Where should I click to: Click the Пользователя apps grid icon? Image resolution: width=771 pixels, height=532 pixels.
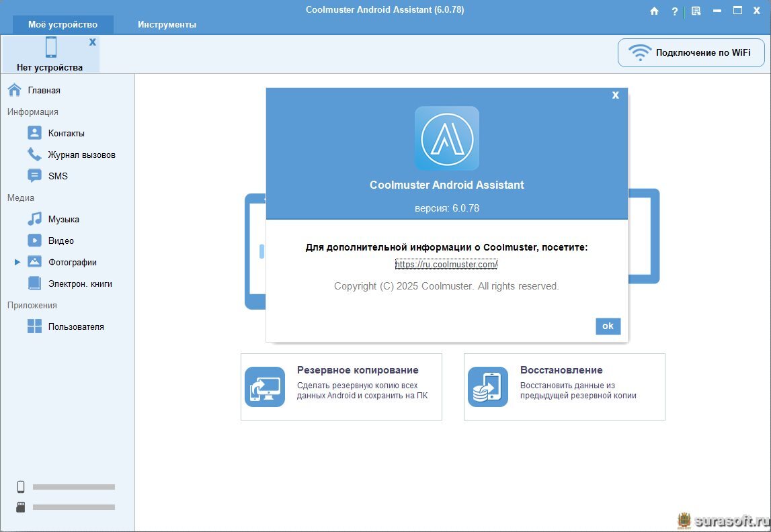coord(34,326)
